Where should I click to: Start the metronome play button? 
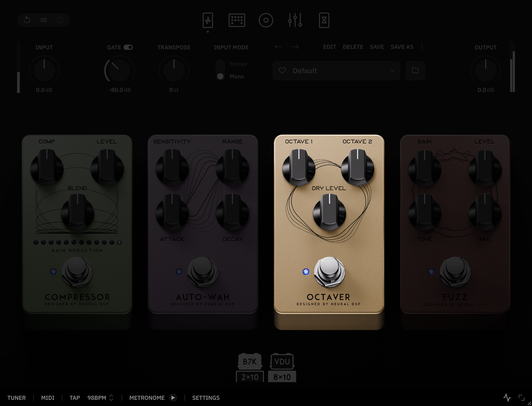click(x=173, y=398)
